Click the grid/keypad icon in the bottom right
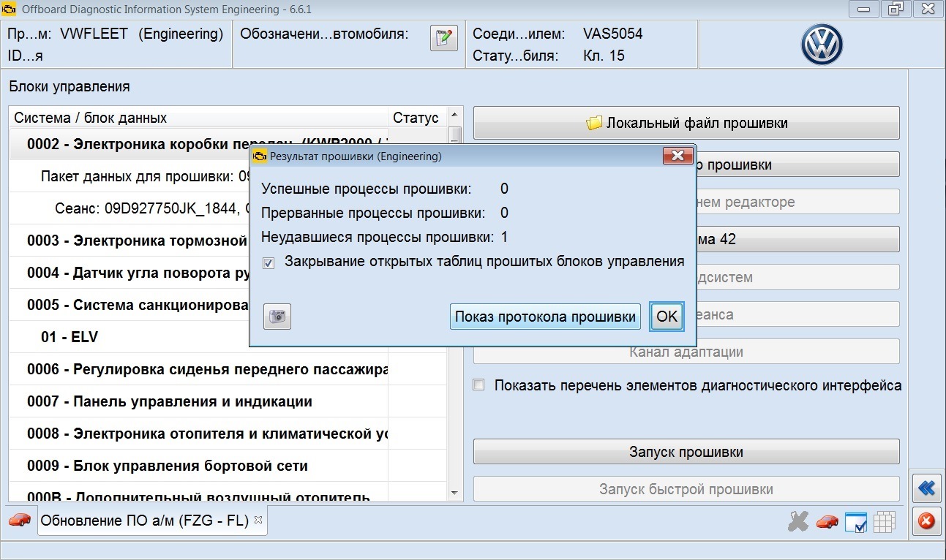 [885, 521]
